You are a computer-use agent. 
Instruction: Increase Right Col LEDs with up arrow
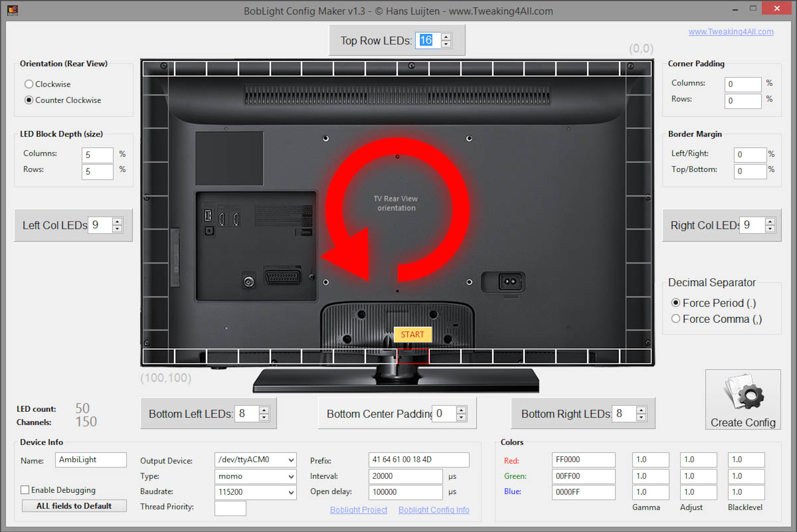click(x=769, y=222)
